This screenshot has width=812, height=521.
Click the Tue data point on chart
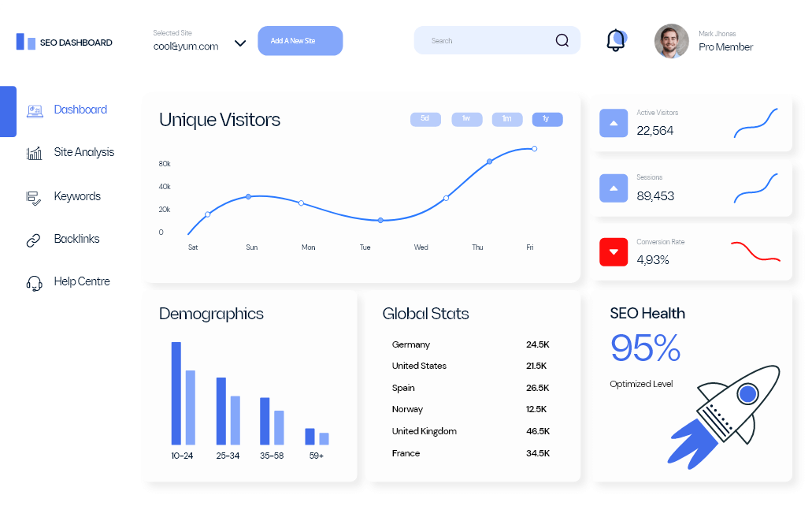click(x=380, y=221)
